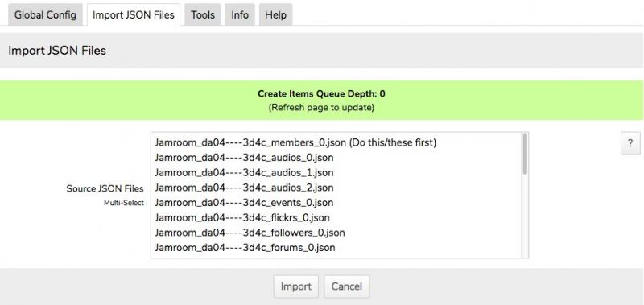Go to the Info tab

click(x=240, y=15)
